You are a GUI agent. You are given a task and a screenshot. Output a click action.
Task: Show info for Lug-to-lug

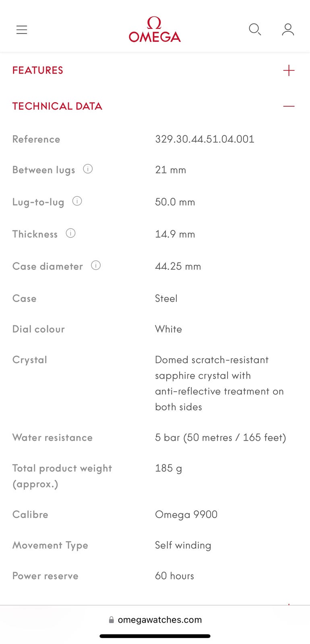click(77, 201)
